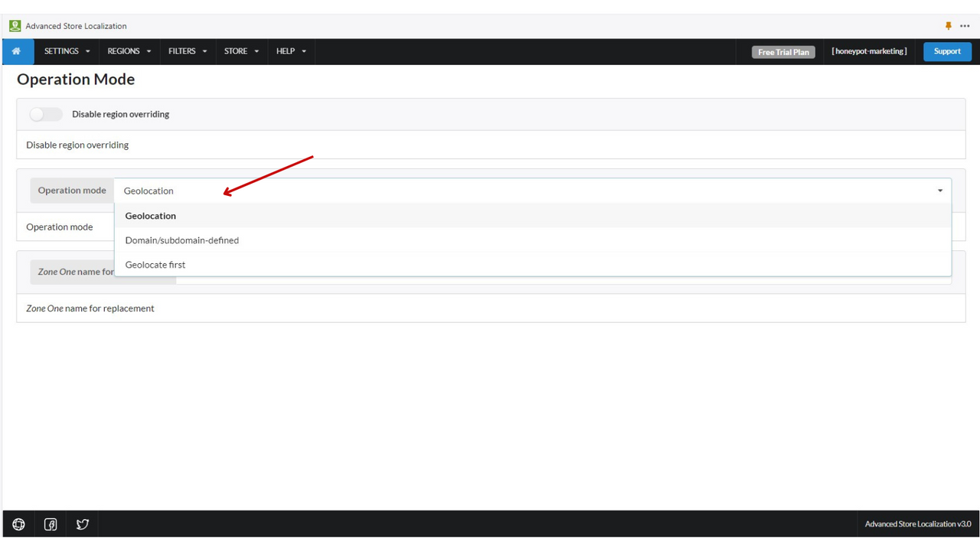Open the REGIONS dropdown menu

tap(129, 51)
